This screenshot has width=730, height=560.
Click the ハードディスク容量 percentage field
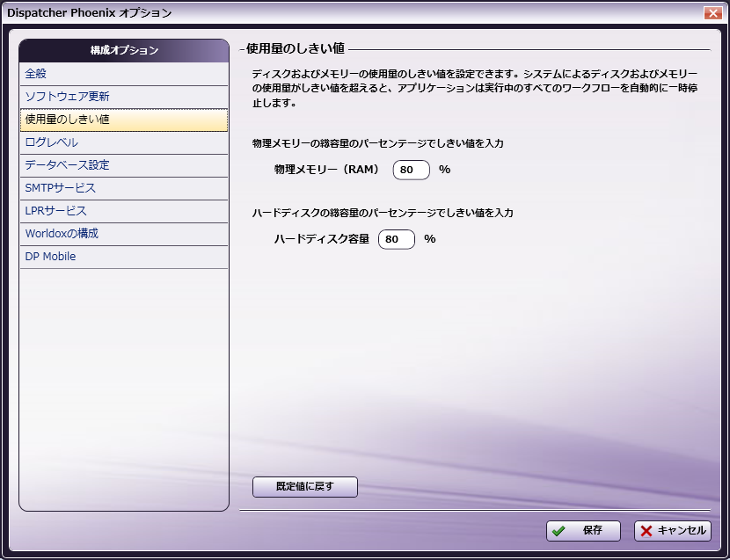point(396,239)
